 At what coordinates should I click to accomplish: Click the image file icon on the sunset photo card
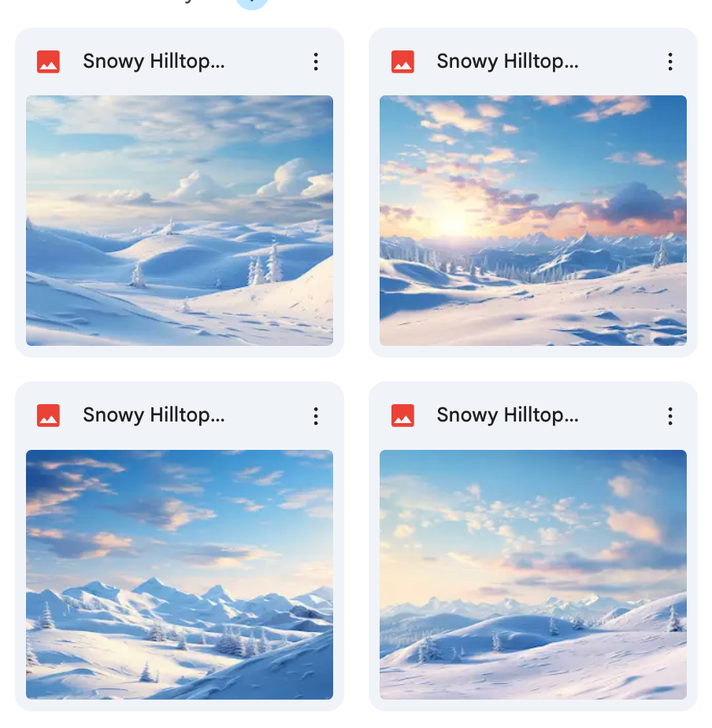pos(402,61)
